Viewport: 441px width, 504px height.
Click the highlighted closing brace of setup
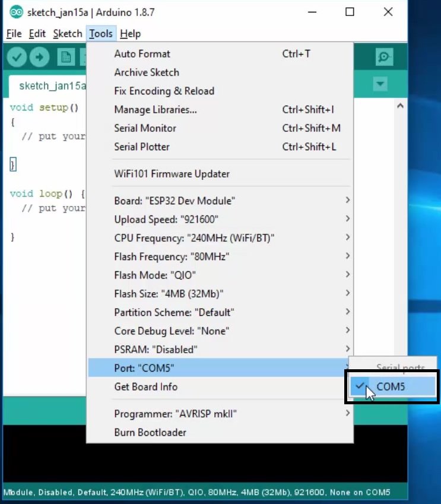pos(13,164)
